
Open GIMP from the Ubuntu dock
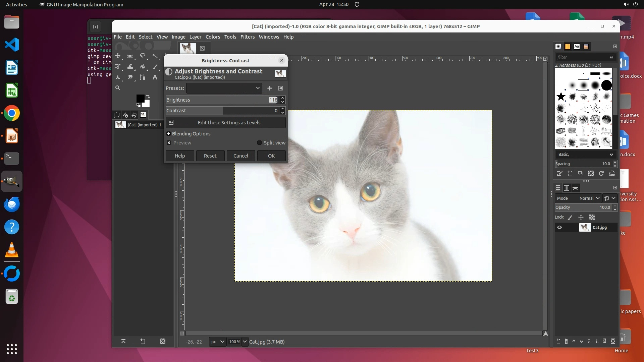[12, 181]
